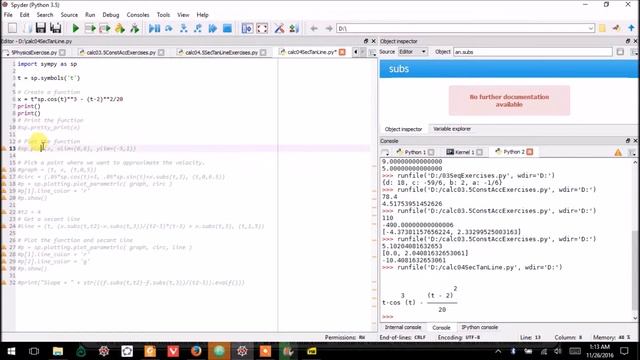Click Browse working directory folder icon
Viewport: 640px width, 360px height.
(602, 28)
